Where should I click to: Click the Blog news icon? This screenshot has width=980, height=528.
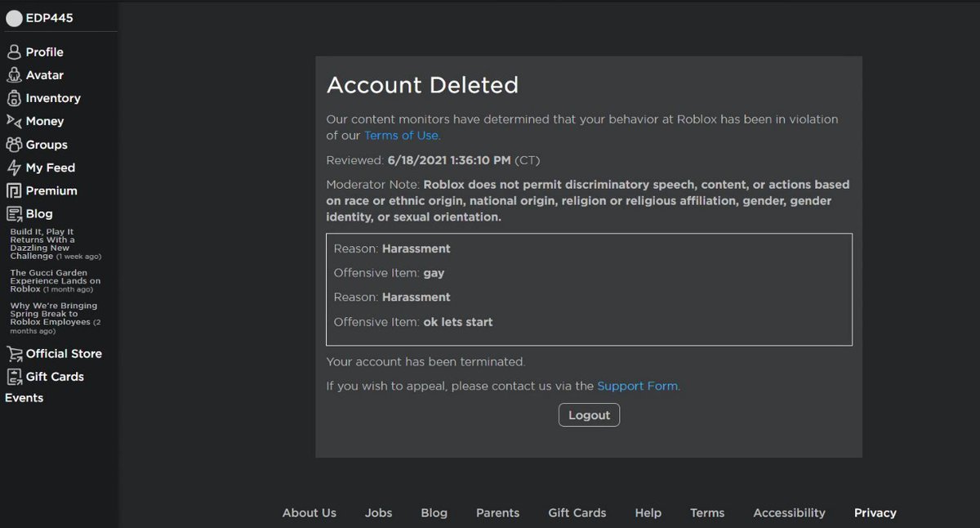13,214
